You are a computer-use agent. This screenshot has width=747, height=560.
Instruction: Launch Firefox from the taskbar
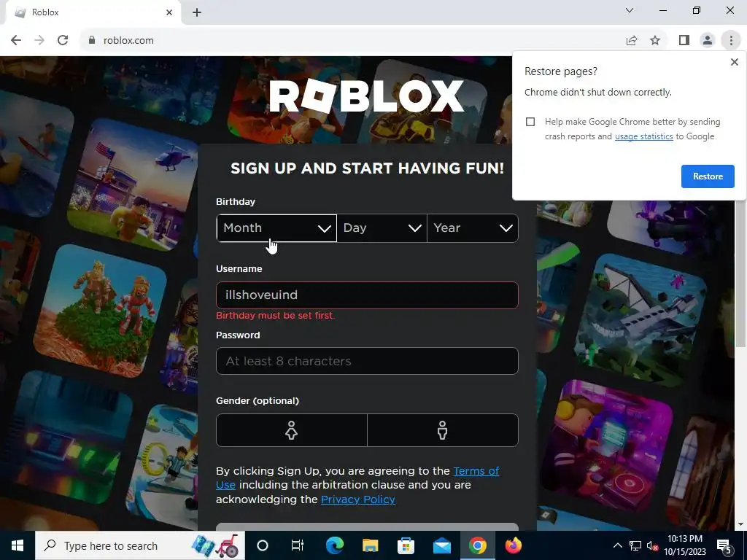513,545
